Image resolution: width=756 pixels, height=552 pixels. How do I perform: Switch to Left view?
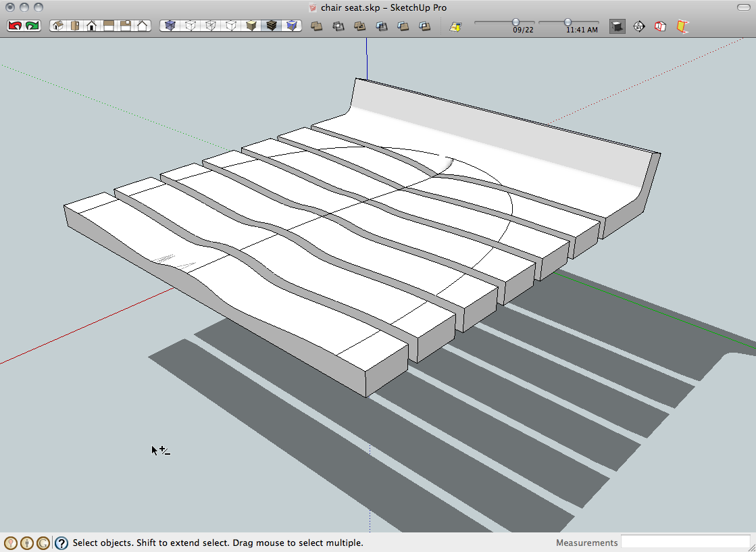tap(143, 26)
